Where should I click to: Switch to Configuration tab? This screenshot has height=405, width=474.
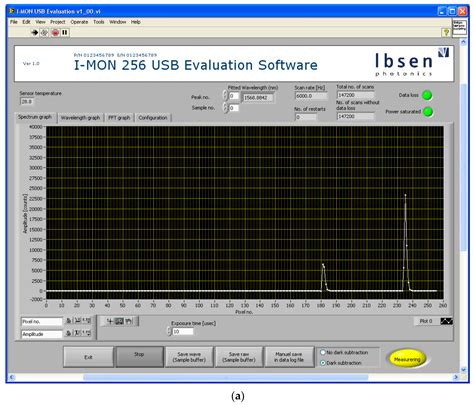click(153, 118)
